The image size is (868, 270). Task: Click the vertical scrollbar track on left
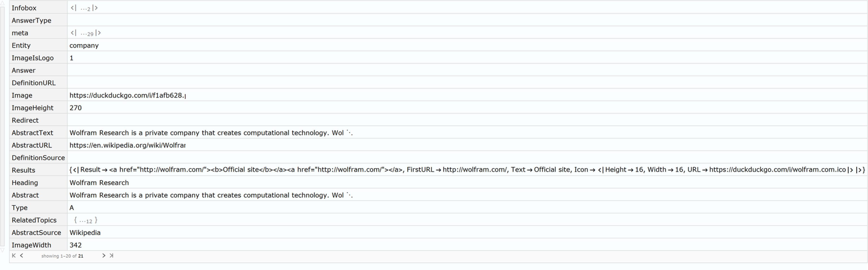click(x=2, y=126)
